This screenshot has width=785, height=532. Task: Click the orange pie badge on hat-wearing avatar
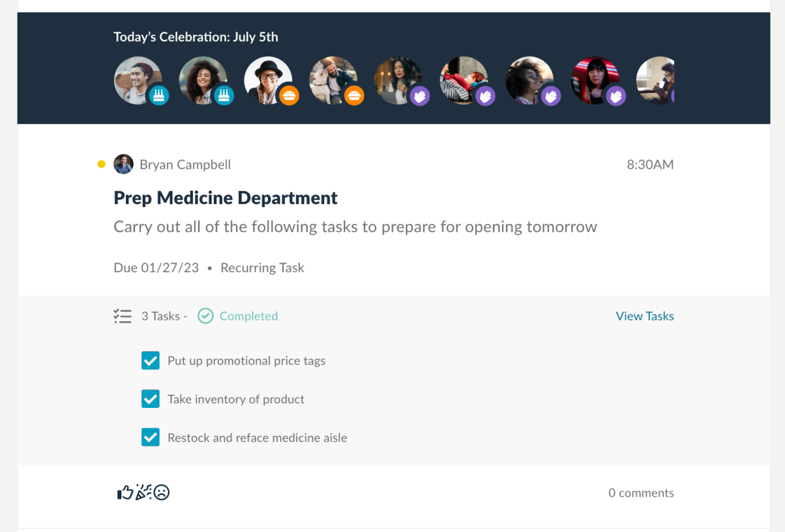point(289,95)
